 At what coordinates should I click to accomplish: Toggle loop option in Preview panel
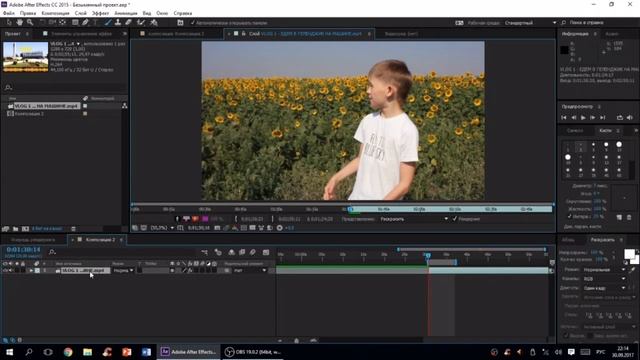click(620, 118)
